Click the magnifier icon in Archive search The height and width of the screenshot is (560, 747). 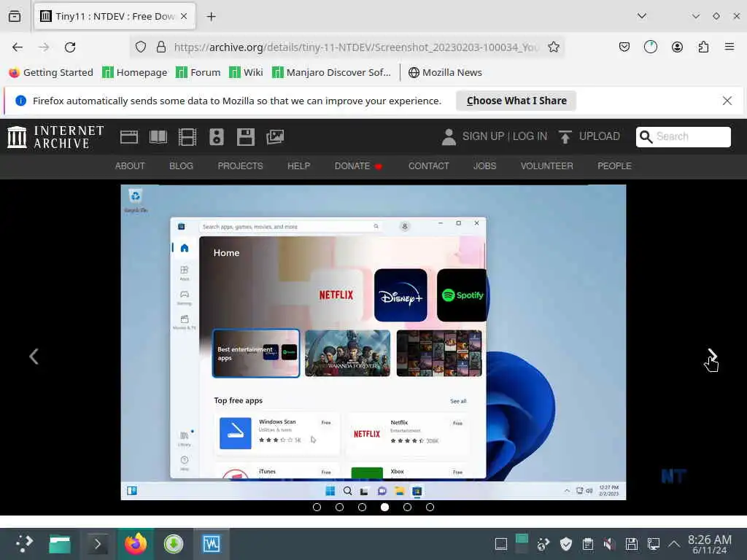tap(646, 136)
